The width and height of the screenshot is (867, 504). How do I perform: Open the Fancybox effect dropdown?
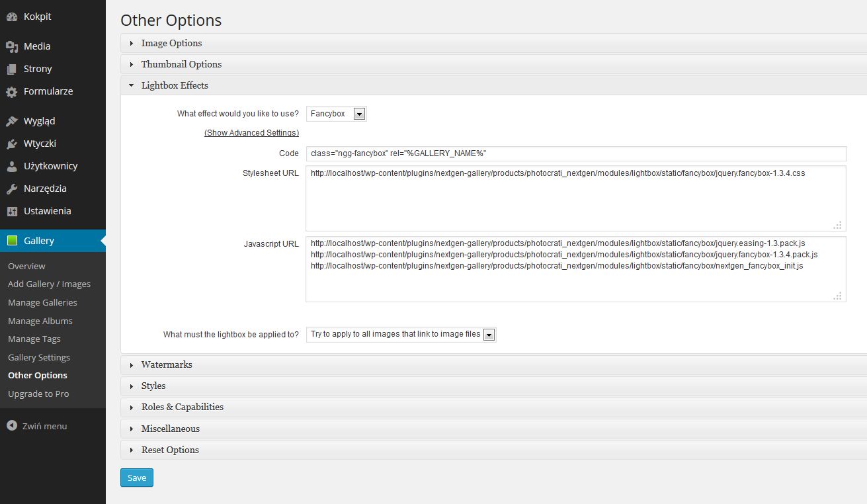click(x=336, y=114)
